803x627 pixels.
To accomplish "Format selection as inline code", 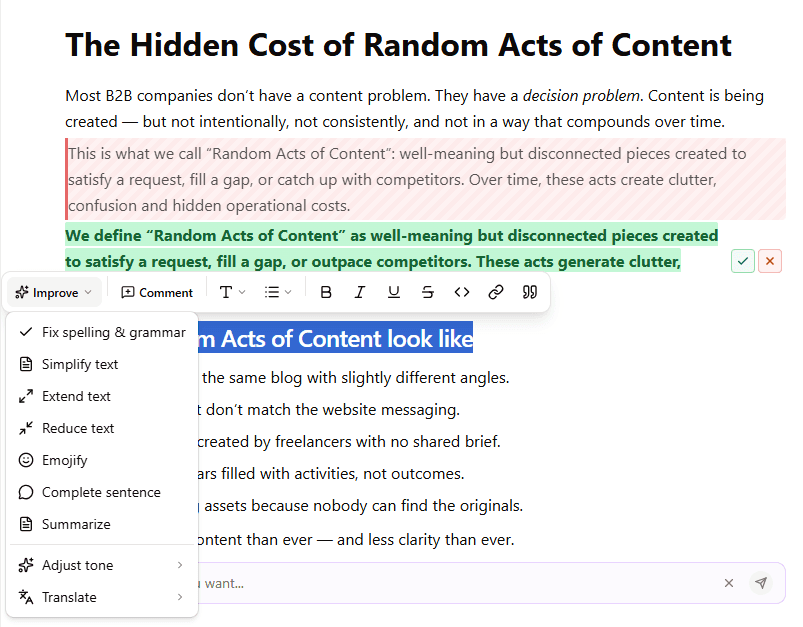I will 462,292.
